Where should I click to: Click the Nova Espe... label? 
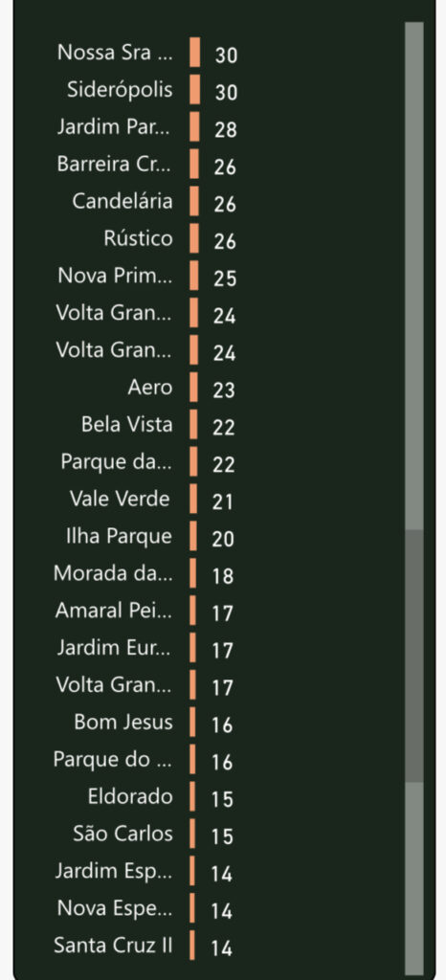click(x=114, y=908)
